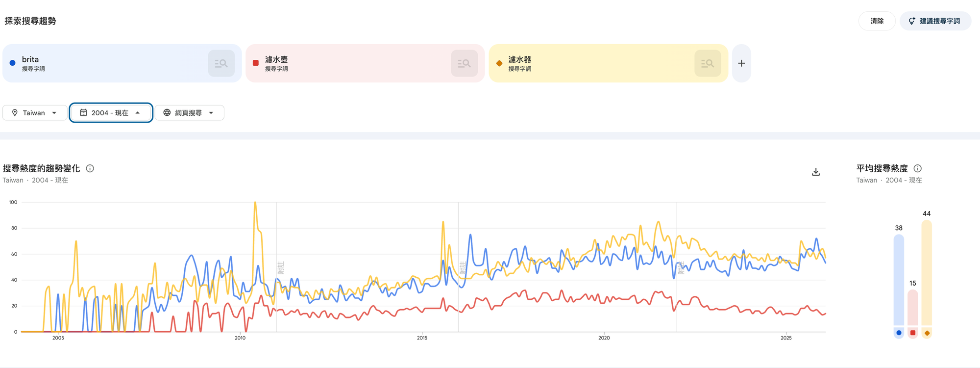Click the red 濾水壺 average bar
Viewport: 980px width, 368px height.
coord(912,308)
